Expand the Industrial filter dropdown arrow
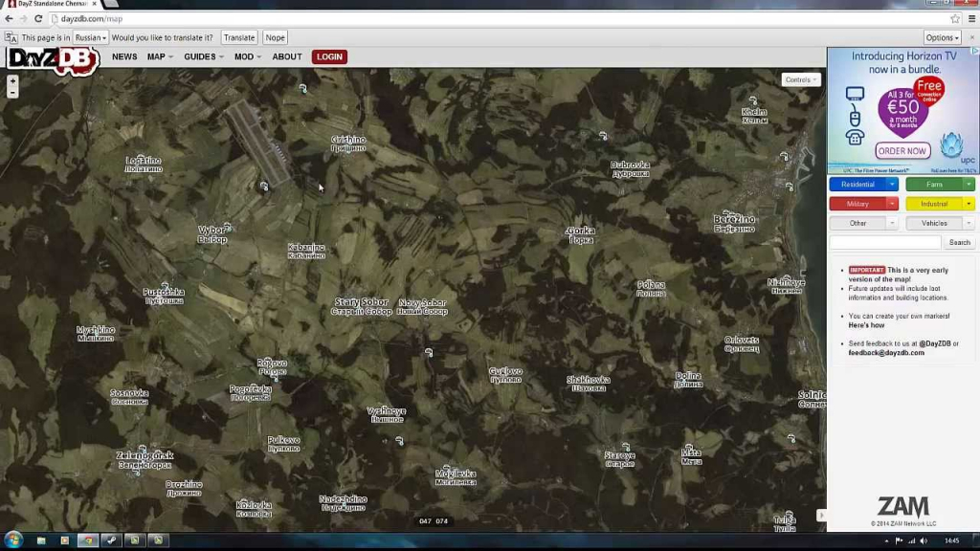The height and width of the screenshot is (551, 980). [969, 204]
